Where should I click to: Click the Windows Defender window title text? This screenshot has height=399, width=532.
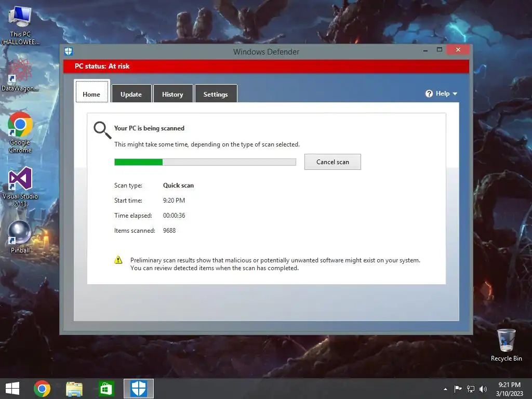[x=267, y=52]
